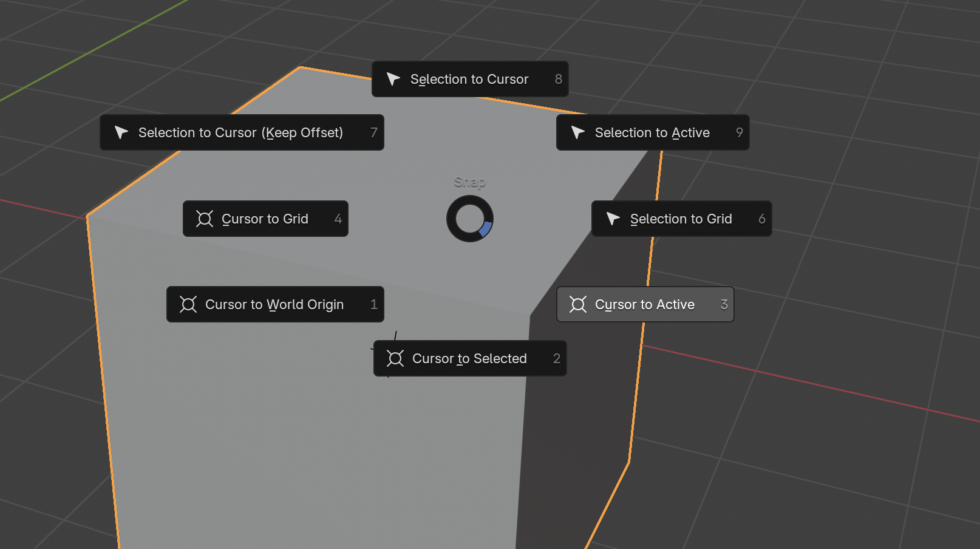Click shortcut number 2 on Cursor to Selected

(x=557, y=358)
